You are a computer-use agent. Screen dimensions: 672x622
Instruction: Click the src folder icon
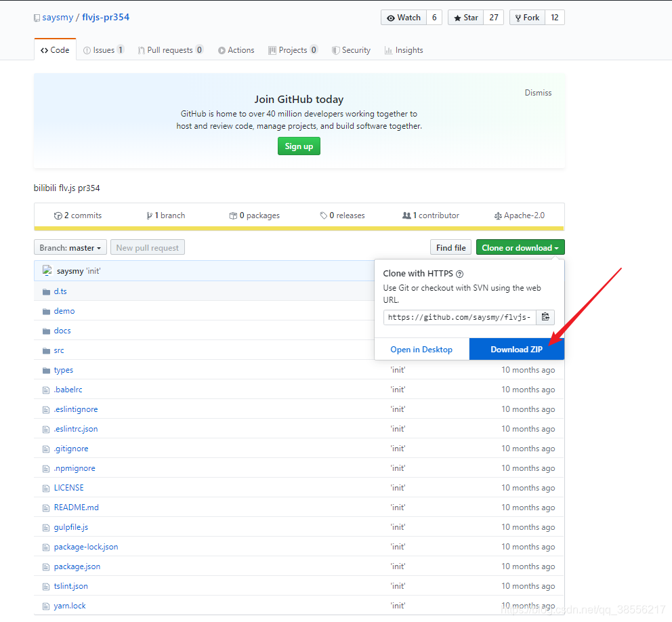pos(46,351)
